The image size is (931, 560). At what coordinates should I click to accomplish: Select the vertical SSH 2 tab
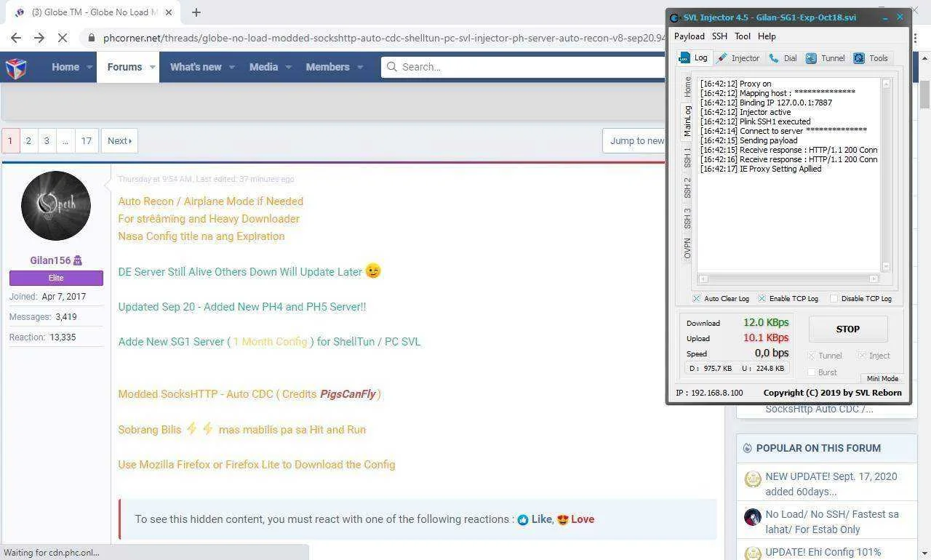(687, 188)
